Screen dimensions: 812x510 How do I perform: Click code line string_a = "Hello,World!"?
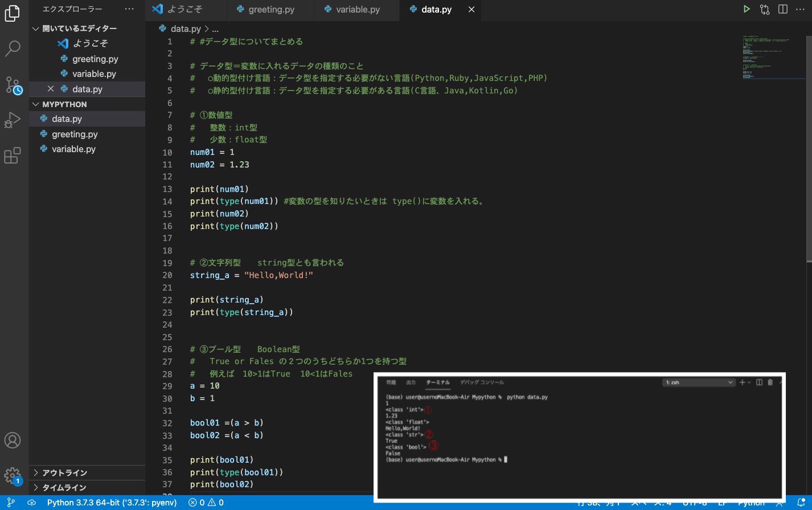(252, 275)
